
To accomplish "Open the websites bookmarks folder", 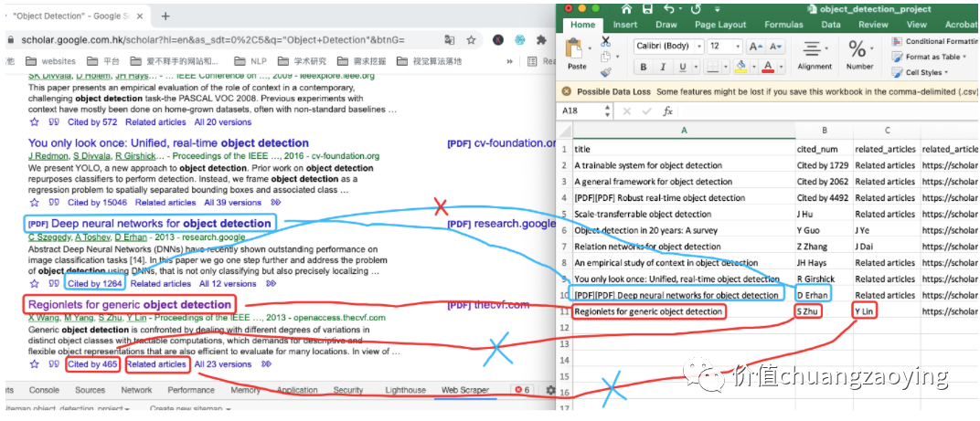I will point(50,61).
